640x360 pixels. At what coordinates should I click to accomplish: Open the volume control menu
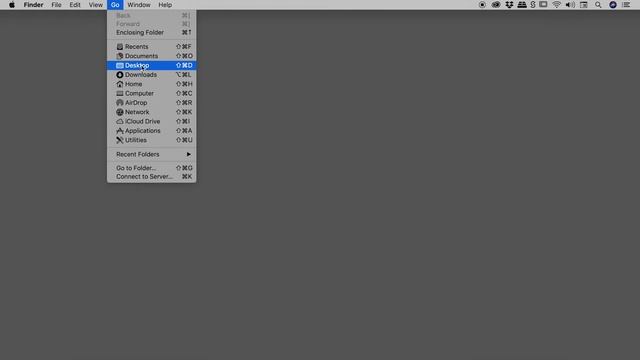570,5
